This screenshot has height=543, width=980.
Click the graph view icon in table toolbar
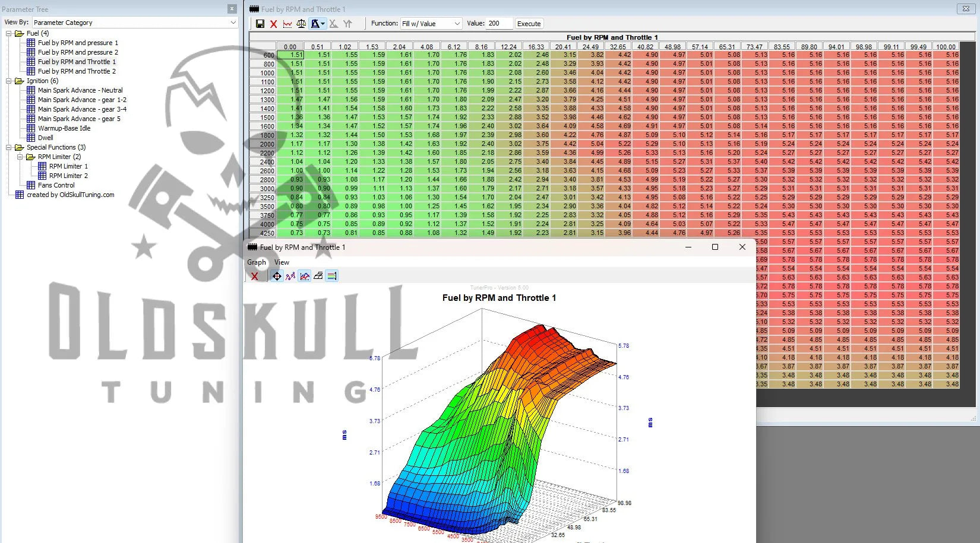pos(287,24)
